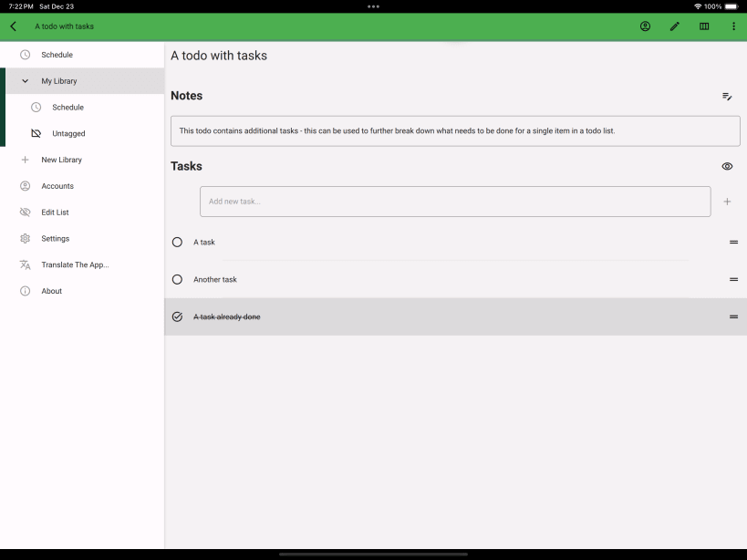747x560 pixels.
Task: Click the top Schedule clock icon
Action: pyautogui.click(x=26, y=55)
